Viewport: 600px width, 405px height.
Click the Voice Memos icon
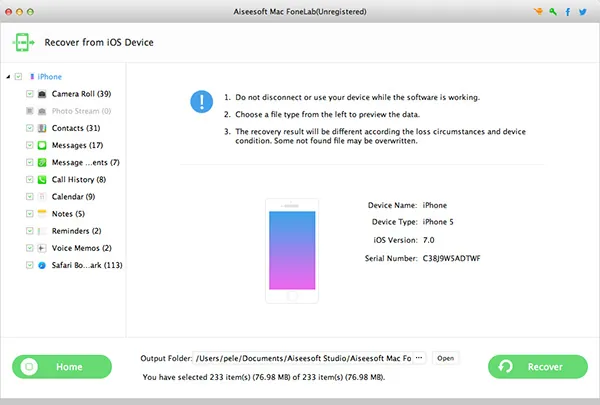(42, 248)
